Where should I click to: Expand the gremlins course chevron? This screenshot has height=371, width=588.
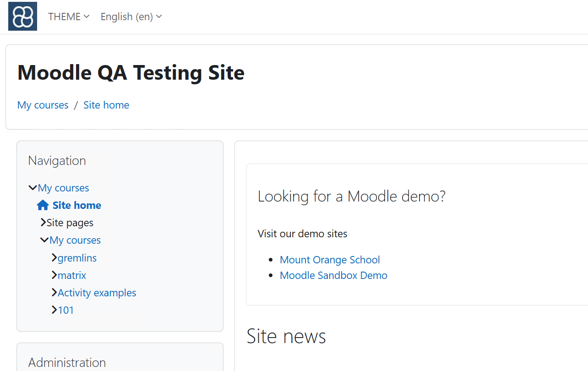pyautogui.click(x=54, y=258)
